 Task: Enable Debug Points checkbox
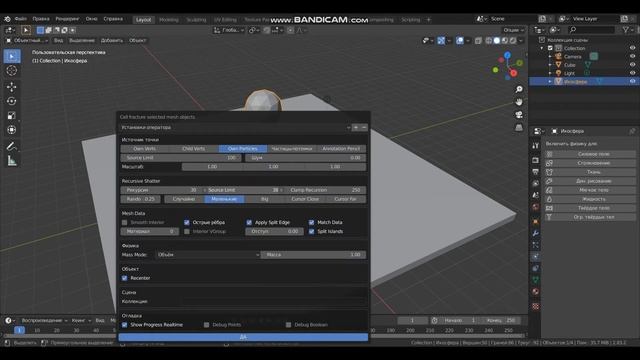207,325
